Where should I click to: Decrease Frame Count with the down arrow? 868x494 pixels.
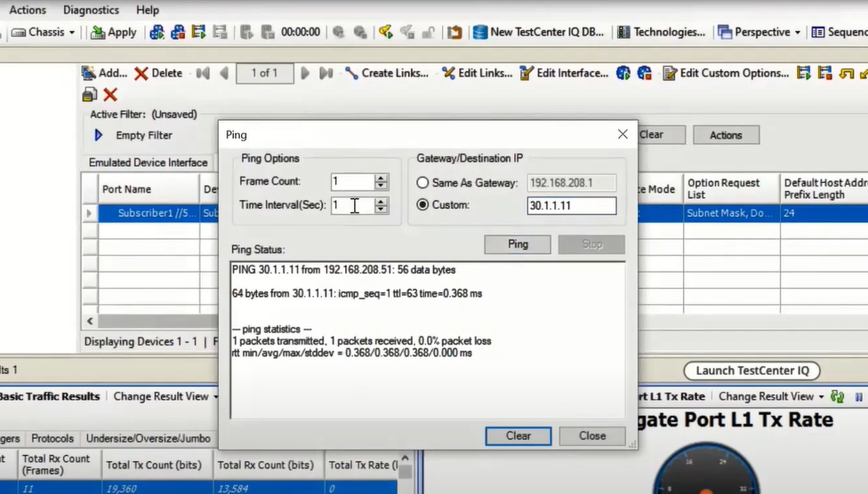(x=381, y=186)
